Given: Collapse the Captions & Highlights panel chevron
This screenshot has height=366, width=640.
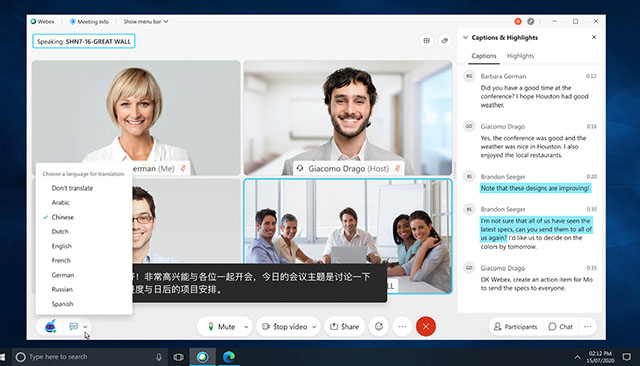Looking at the screenshot, I should coord(465,38).
